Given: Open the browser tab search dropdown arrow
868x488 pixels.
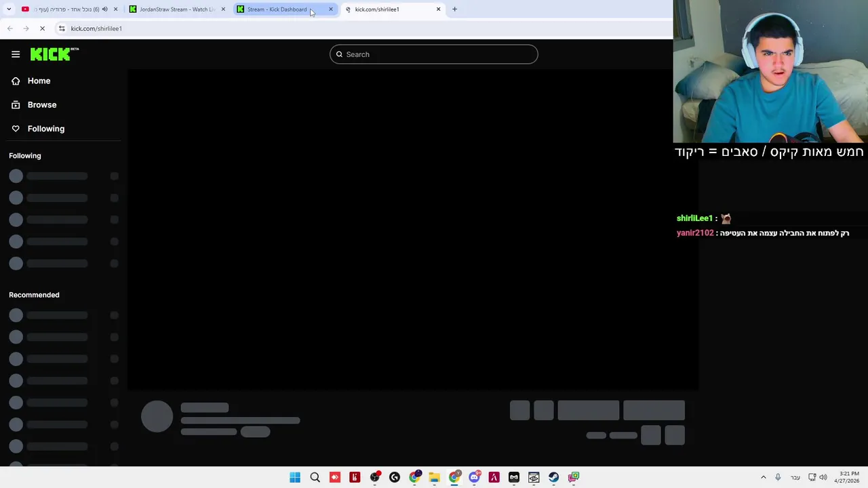Looking at the screenshot, I should pos(9,9).
